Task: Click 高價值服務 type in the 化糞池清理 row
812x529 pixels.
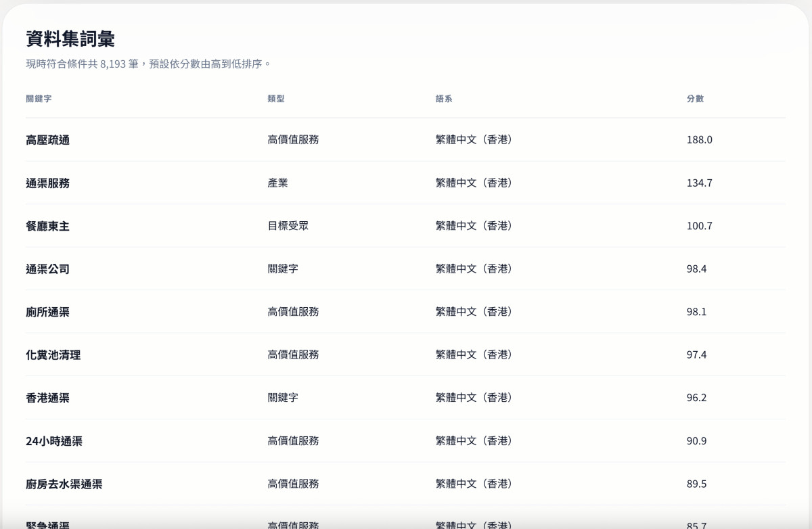Action: click(x=294, y=355)
